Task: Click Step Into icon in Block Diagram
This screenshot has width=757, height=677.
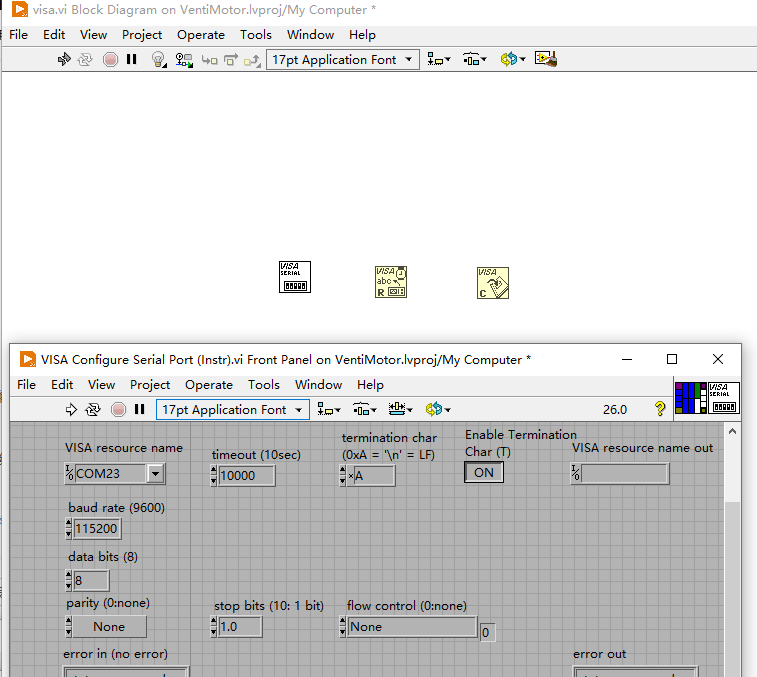Action: [210, 60]
